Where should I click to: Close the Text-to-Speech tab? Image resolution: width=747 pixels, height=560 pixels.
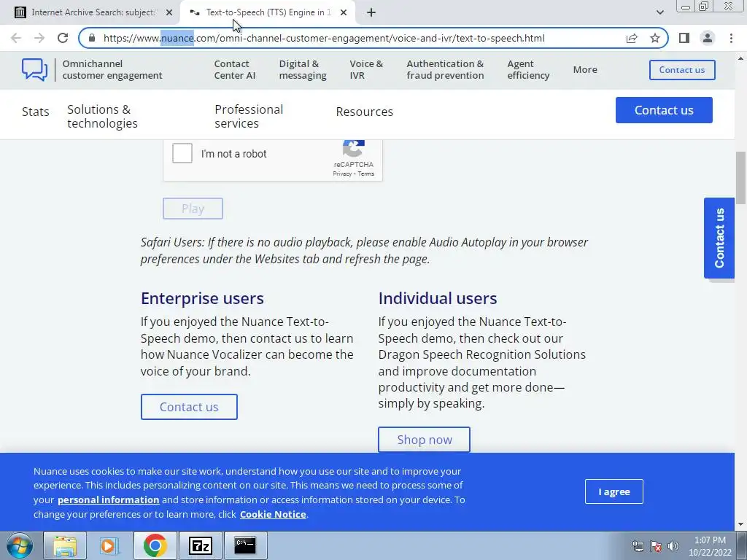click(344, 13)
